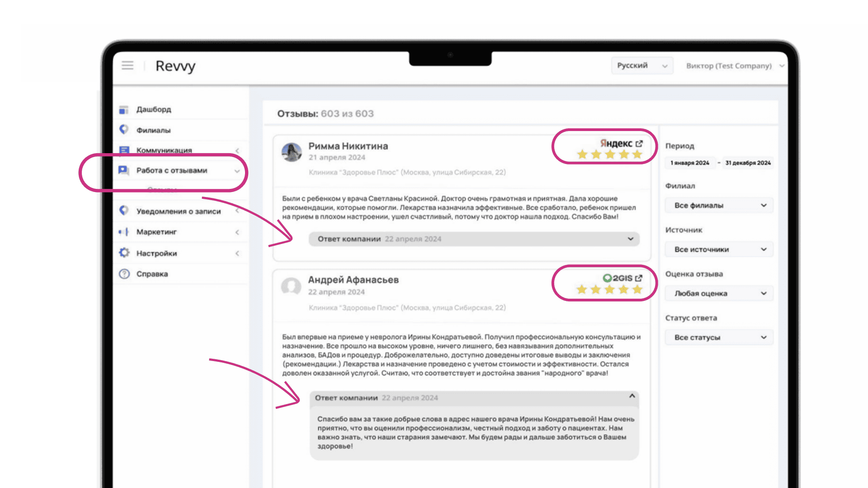Set period start date 1 января 2024
868x488 pixels.
click(690, 163)
